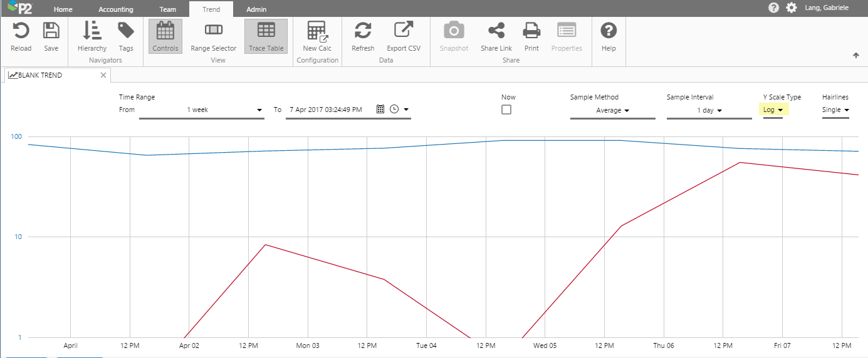This screenshot has height=358, width=868.
Task: Open New Calc configuration
Action: (317, 36)
